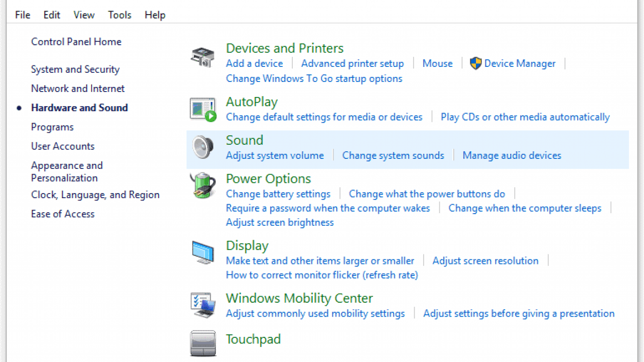This screenshot has width=644, height=362.
Task: Click the Sound speaker icon
Action: coord(203,148)
